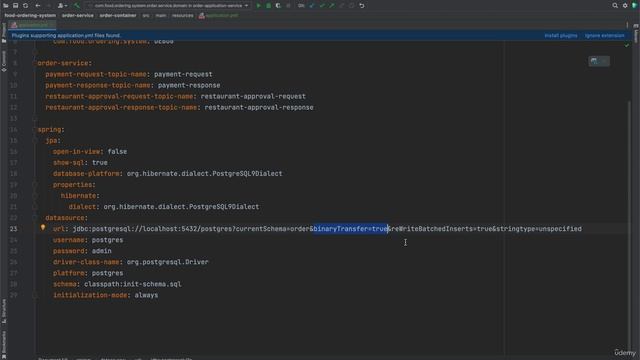Click the Reload from disk icon
Image resolution: width=640 pixels, height=360 pixels.
coord(25,6)
